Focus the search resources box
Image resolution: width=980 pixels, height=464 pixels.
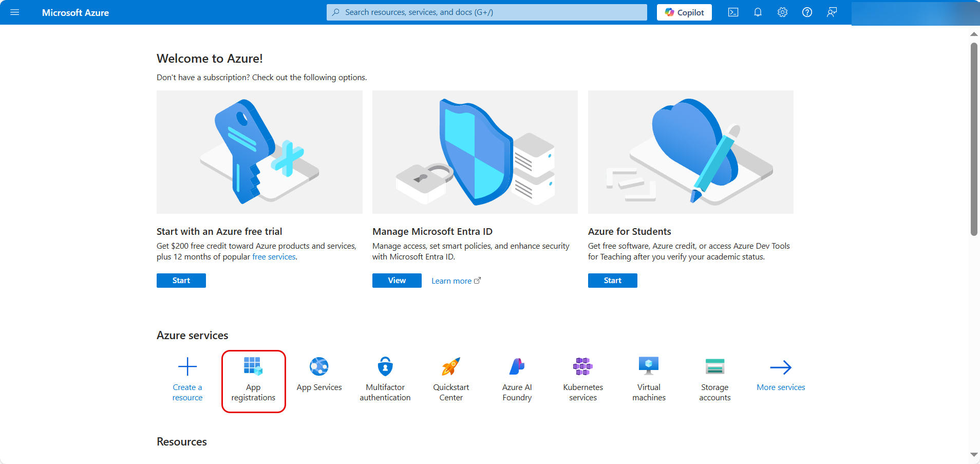486,12
